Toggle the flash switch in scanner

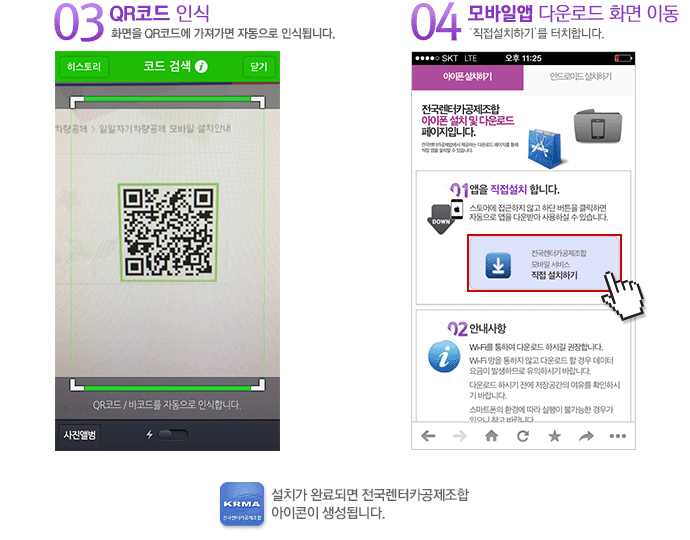(173, 435)
